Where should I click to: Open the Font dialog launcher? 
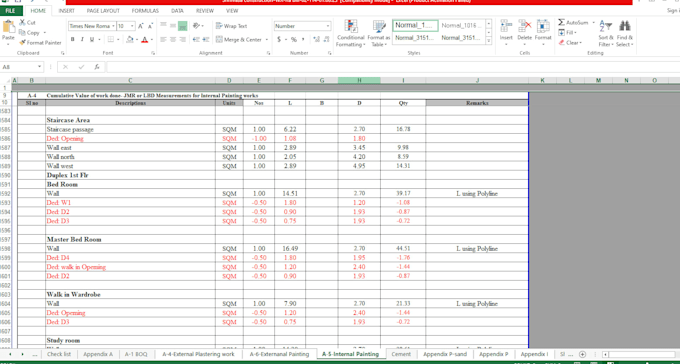pyautogui.click(x=154, y=53)
